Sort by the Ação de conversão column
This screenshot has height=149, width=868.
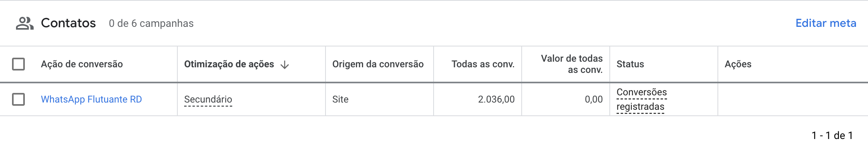tap(82, 64)
